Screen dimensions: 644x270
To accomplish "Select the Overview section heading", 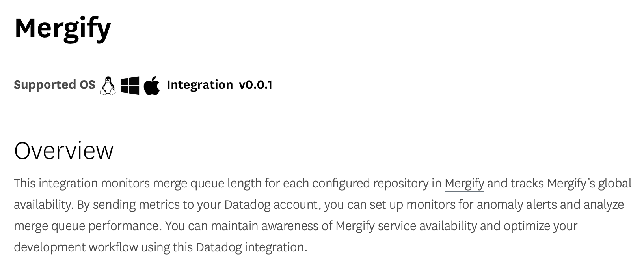I will pyautogui.click(x=64, y=151).
